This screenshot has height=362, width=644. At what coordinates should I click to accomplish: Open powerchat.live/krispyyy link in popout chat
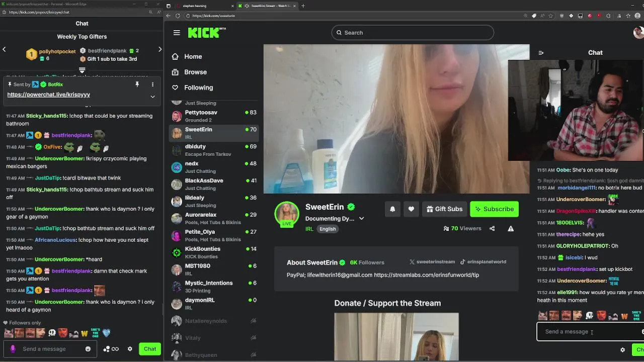pos(49,95)
